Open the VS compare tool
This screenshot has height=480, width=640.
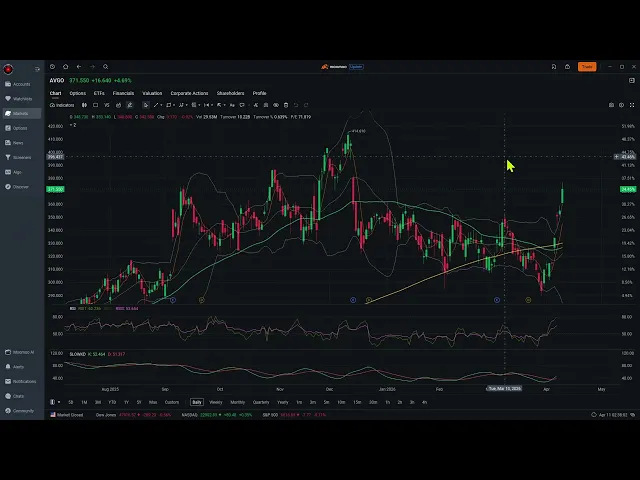tap(107, 105)
